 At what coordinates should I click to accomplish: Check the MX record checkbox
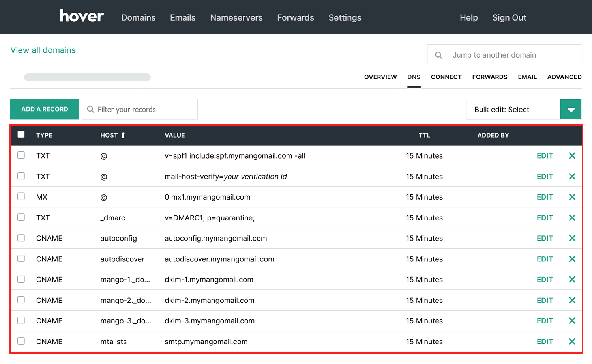21,196
